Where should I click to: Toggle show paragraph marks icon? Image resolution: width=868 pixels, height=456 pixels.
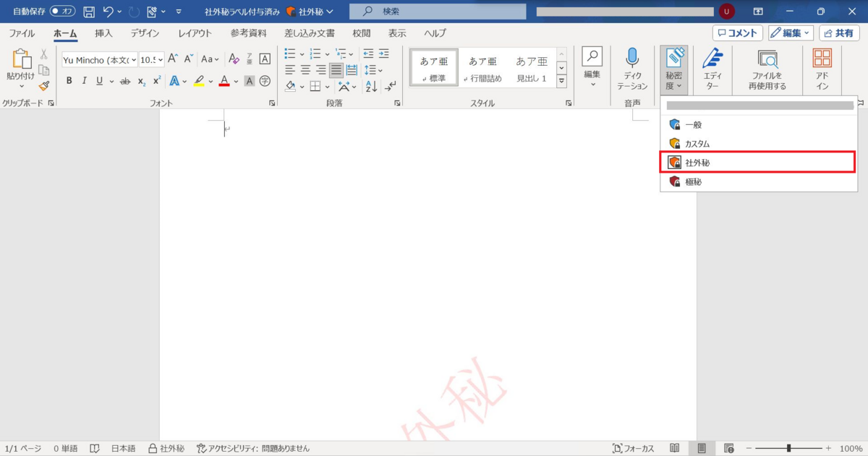pos(391,86)
